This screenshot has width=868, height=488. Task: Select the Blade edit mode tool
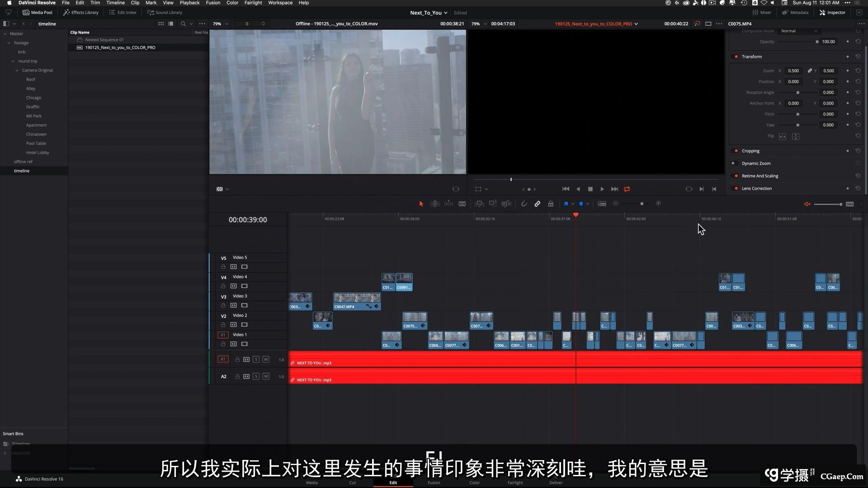pyautogui.click(x=462, y=204)
